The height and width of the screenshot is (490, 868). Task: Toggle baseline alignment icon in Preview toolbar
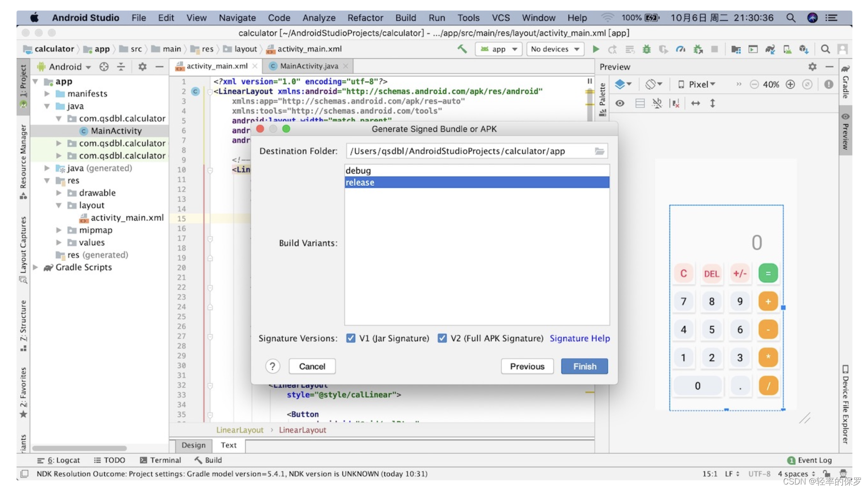click(657, 103)
